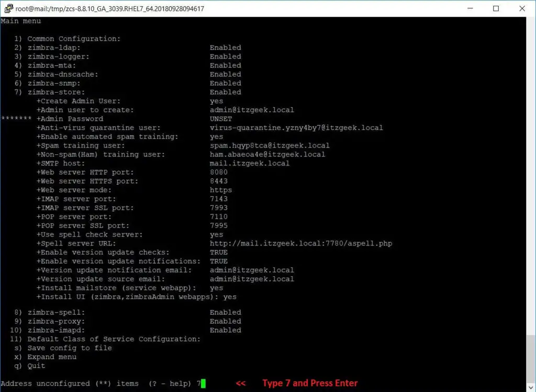The image size is (536, 392).
Task: Click the scrollbar down arrow
Action: coord(531,388)
